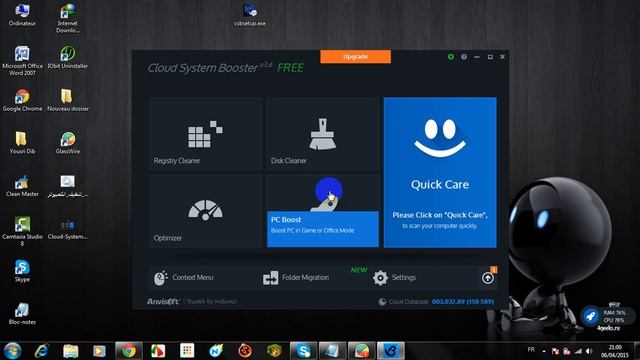Viewport: 640px width, 360px height.
Task: Select Camtasia Studio 8 desktop icon
Action: coord(22,231)
